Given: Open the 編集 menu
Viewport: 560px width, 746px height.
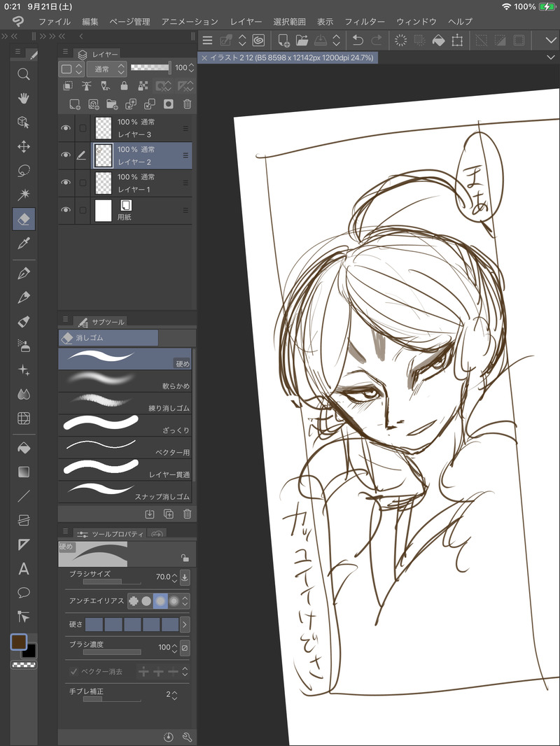Looking at the screenshot, I should click(x=90, y=22).
